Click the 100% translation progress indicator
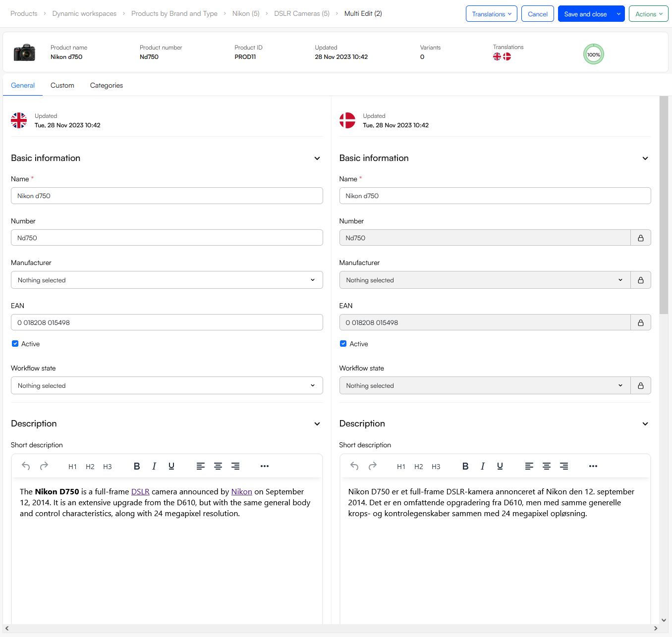The height and width of the screenshot is (637, 672). [x=594, y=54]
